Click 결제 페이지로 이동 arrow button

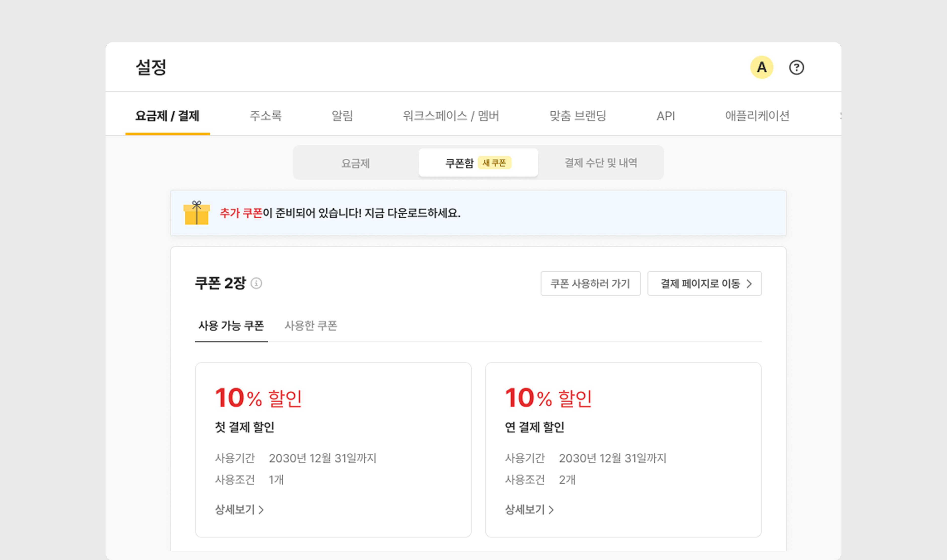pyautogui.click(x=704, y=283)
